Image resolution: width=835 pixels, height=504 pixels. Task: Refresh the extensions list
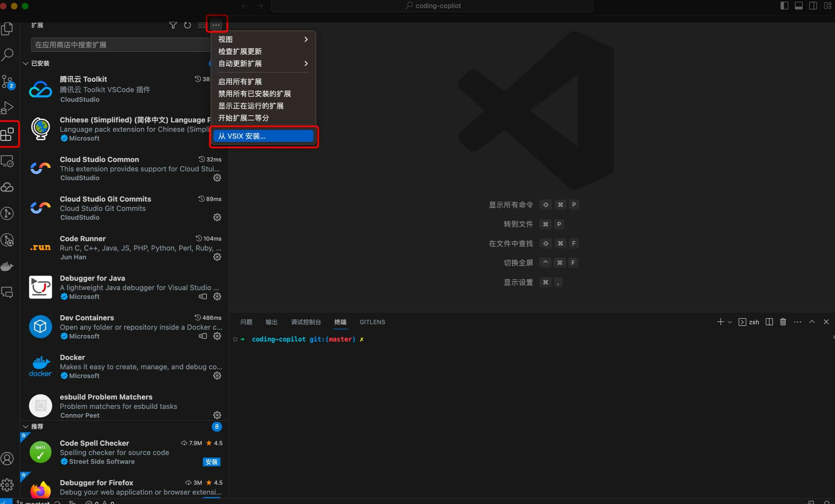click(187, 25)
